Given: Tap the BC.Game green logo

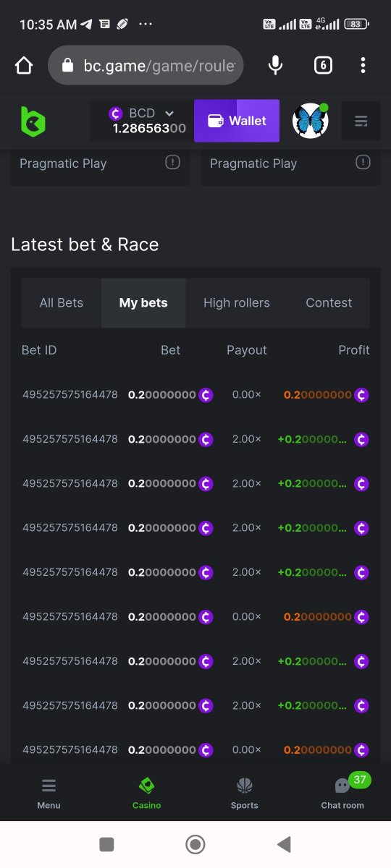Looking at the screenshot, I should pyautogui.click(x=33, y=121).
